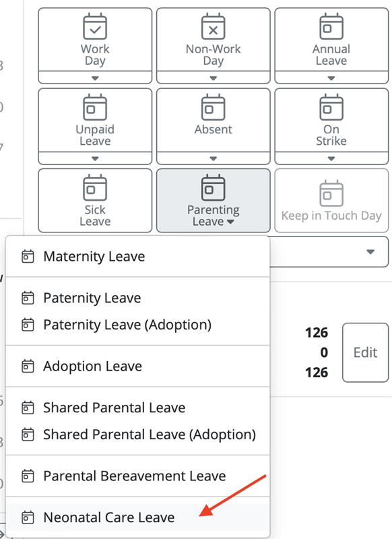Expand the Non-Work Day dropdown arrow

[x=214, y=77]
